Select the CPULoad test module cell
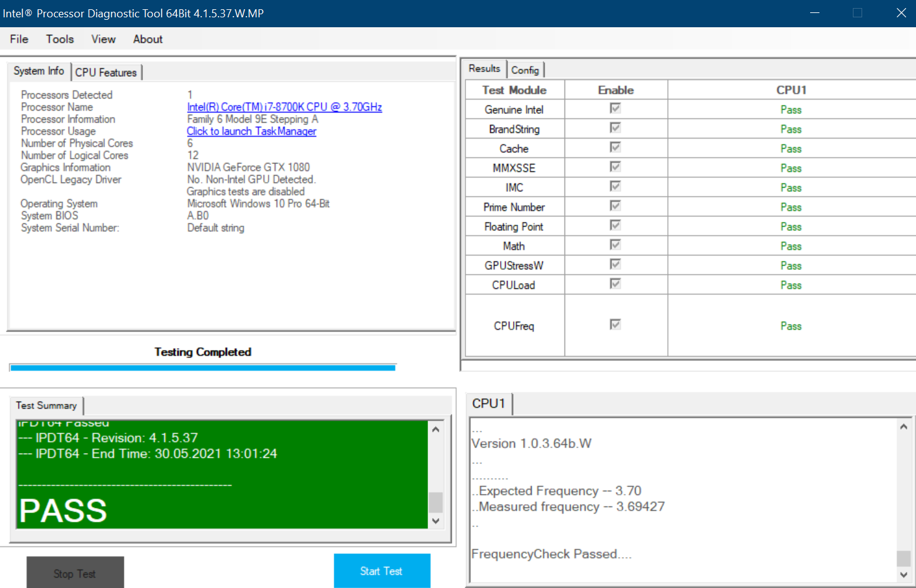 coord(514,285)
